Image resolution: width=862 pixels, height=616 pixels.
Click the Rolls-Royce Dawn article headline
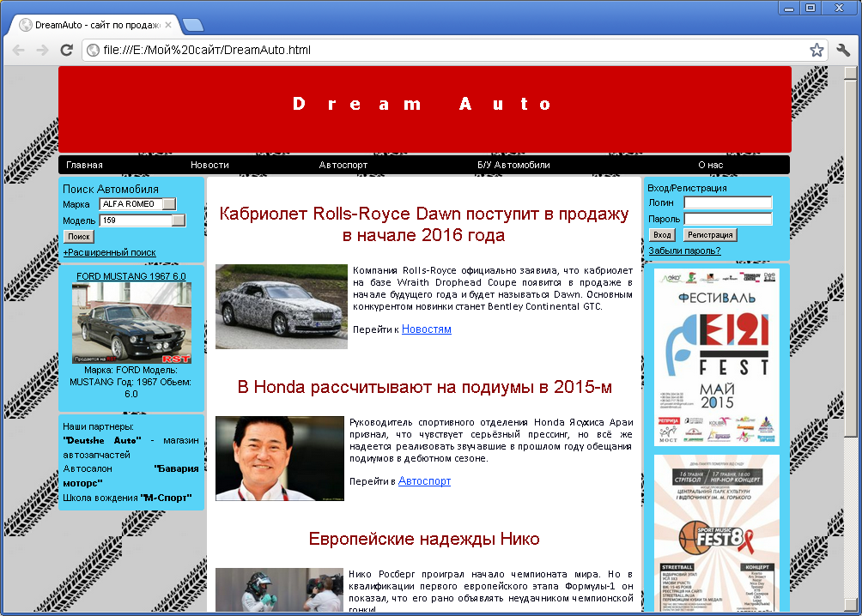(x=424, y=224)
